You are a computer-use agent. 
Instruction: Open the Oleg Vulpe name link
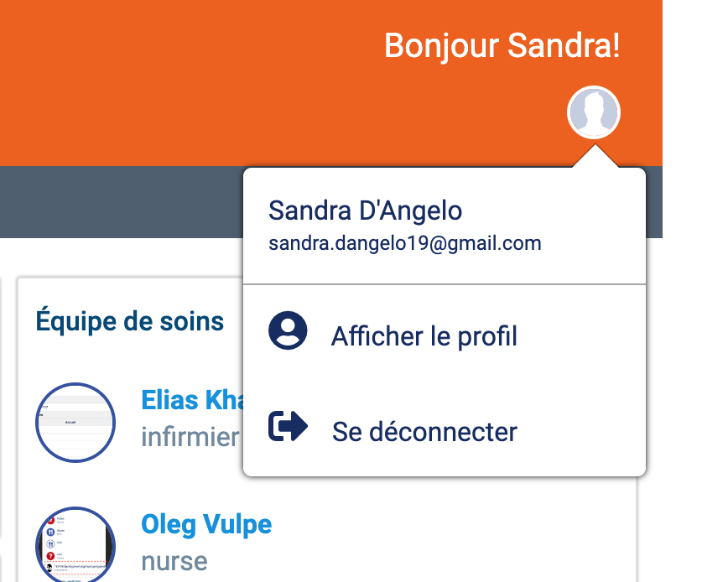pos(206,524)
